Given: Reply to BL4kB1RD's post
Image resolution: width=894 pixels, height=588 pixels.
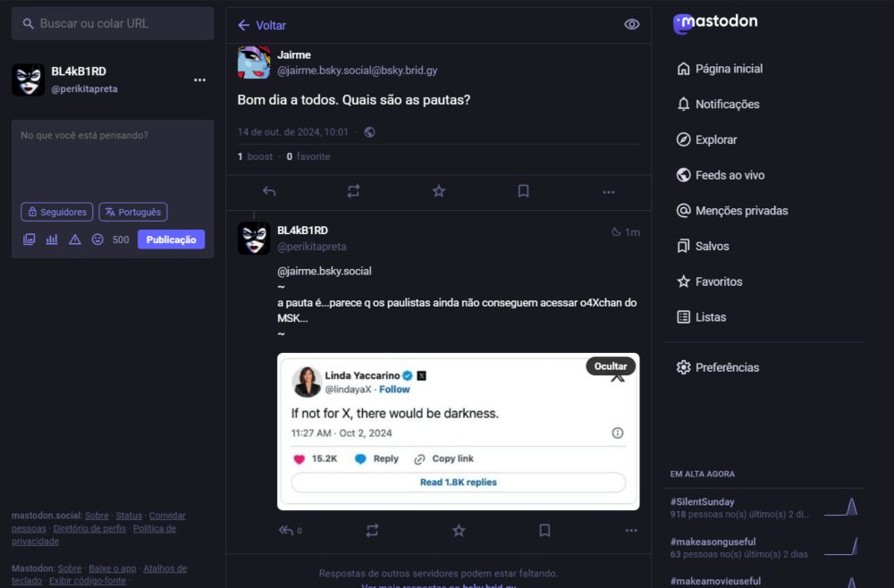Looking at the screenshot, I should click(286, 531).
